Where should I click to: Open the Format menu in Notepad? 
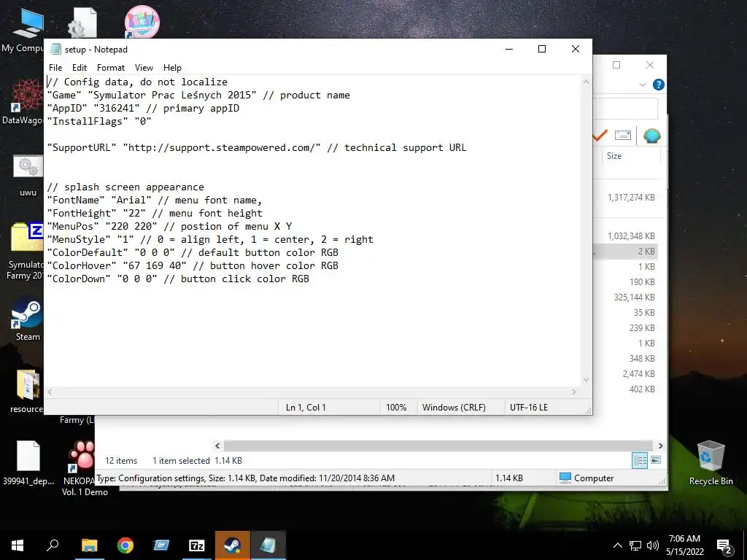tap(111, 68)
